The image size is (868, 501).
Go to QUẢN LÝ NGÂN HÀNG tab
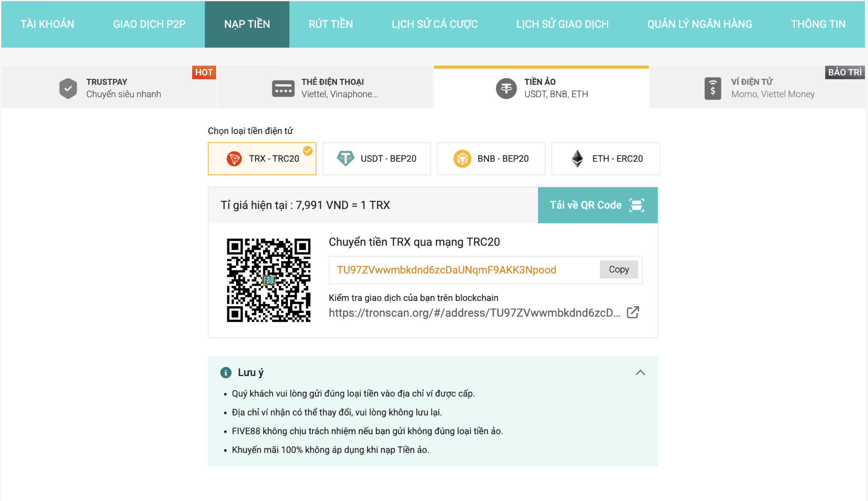700,24
